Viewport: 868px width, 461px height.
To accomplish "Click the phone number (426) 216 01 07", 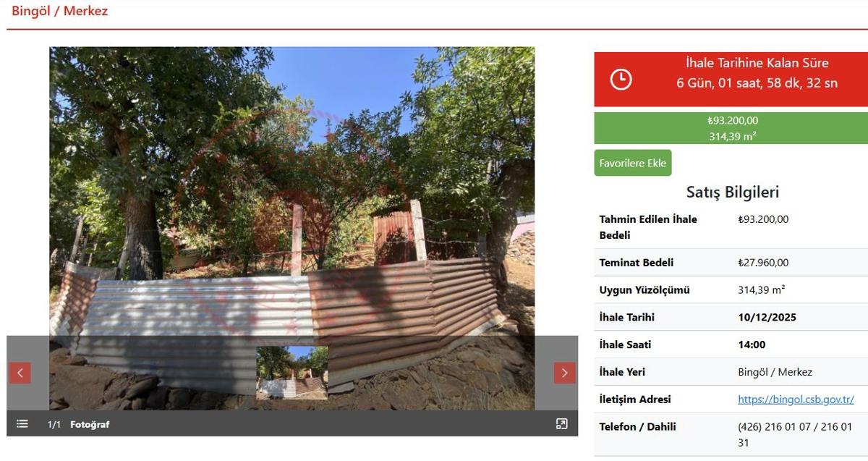I will 773,427.
